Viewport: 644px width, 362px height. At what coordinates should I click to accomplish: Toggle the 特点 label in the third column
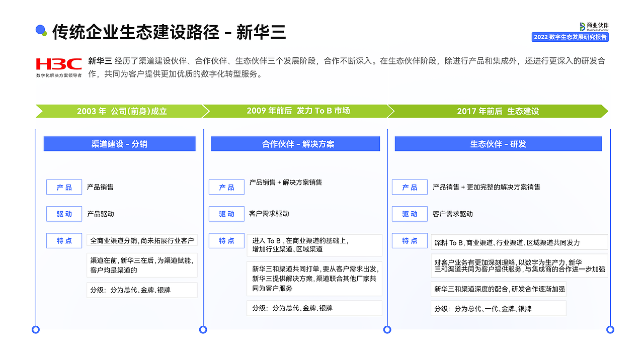(x=410, y=240)
